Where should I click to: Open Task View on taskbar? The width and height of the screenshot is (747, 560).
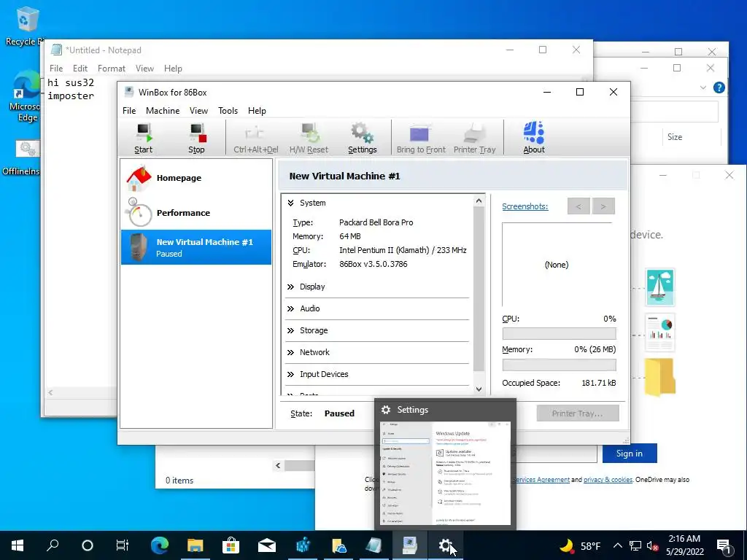point(123,545)
